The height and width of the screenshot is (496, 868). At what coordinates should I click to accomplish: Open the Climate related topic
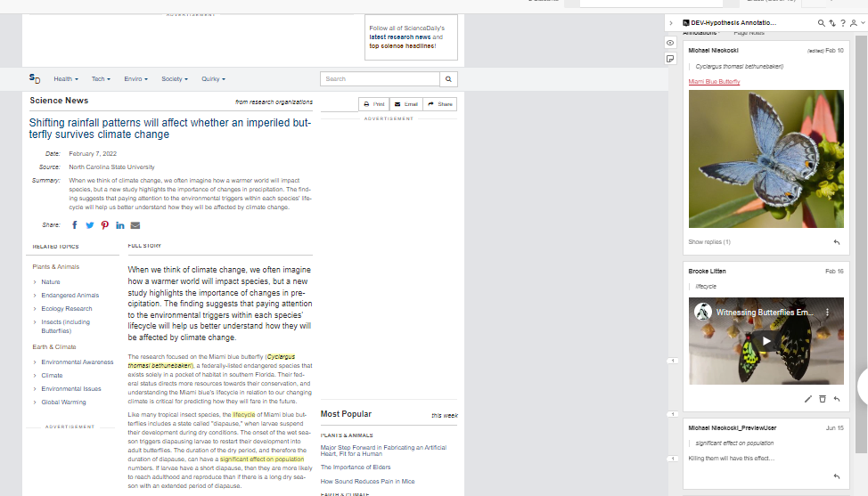pos(52,376)
